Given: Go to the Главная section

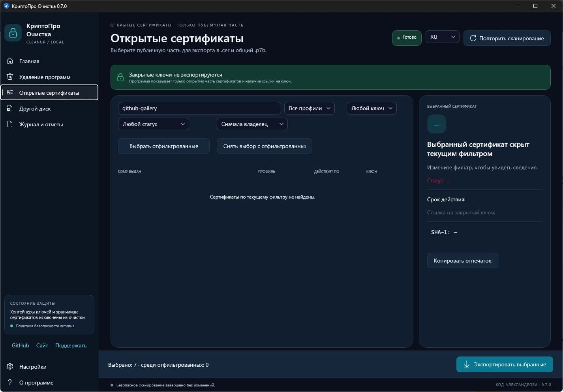Looking at the screenshot, I should tap(49, 61).
